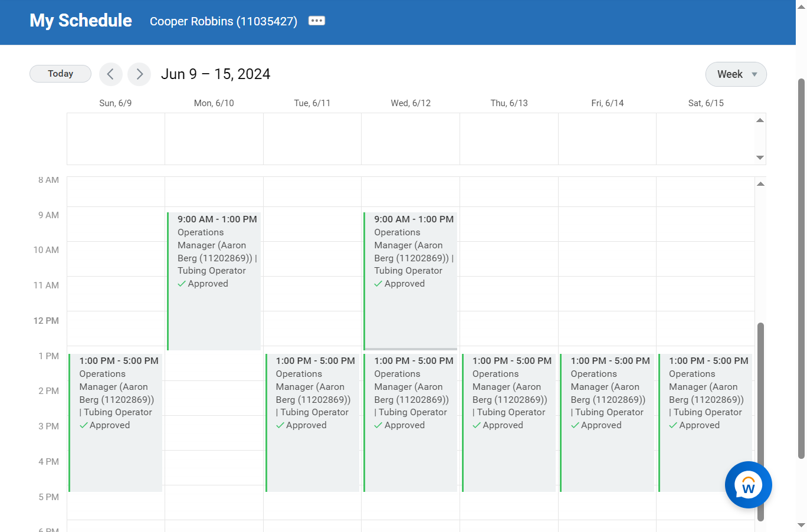Open the Week view dropdown
This screenshot has height=532, width=807.
[736, 74]
